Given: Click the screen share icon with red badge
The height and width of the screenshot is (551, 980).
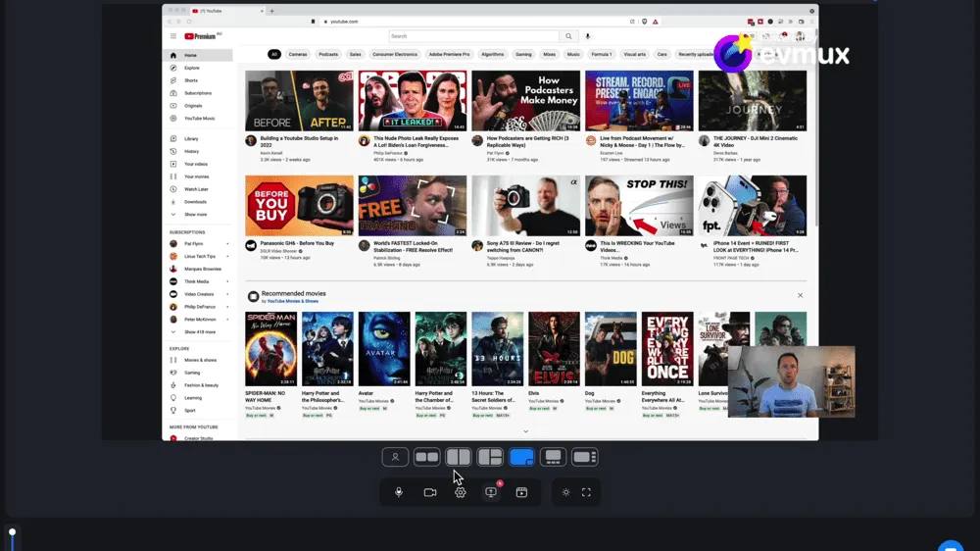Looking at the screenshot, I should [491, 492].
